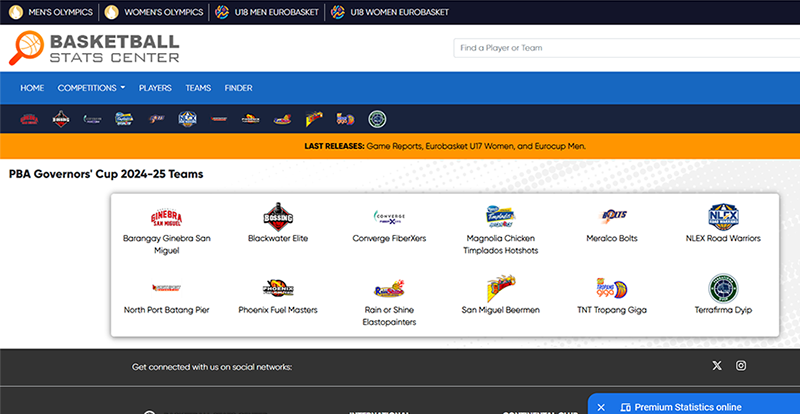
Task: Click NorthPort logo in dark team strip
Action: 219,119
